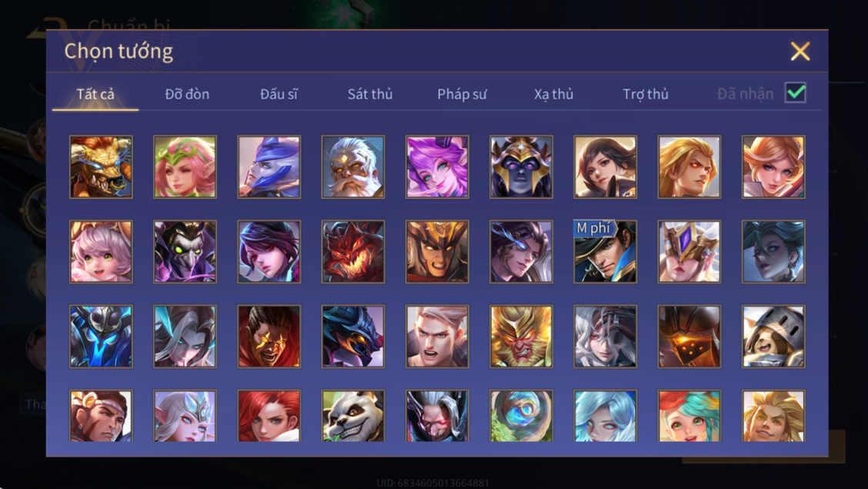Image resolution: width=868 pixels, height=489 pixels.
Task: Open the Sát thủ tab
Action: 370,94
